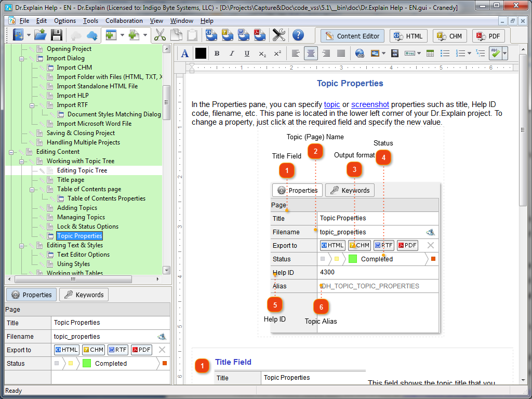Insert a table using the grid icon
The width and height of the screenshot is (532, 399).
click(430, 54)
